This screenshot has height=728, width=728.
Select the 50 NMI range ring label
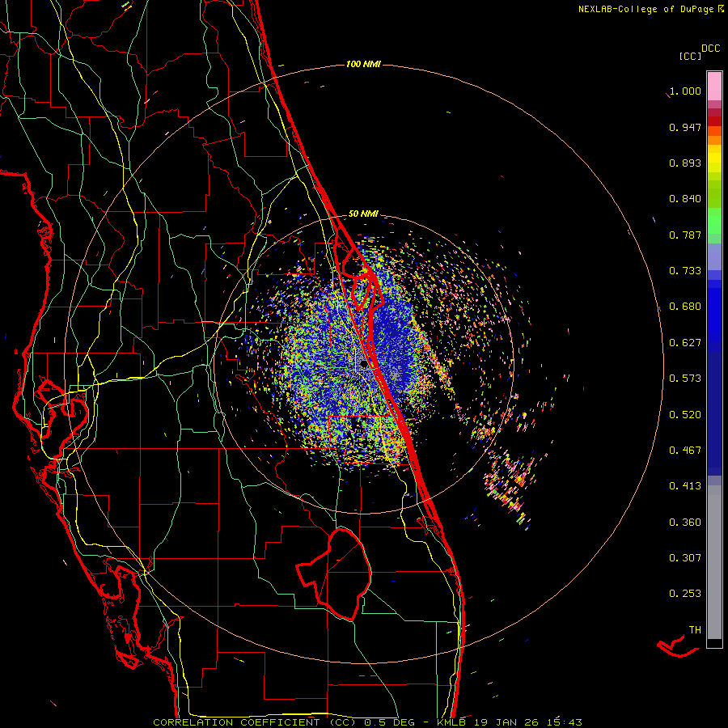[363, 214]
